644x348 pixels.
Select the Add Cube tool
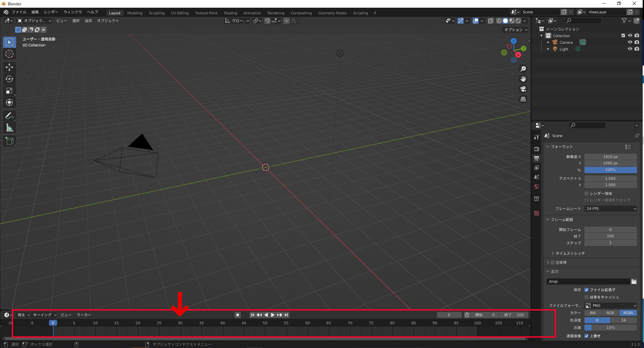(x=9, y=141)
